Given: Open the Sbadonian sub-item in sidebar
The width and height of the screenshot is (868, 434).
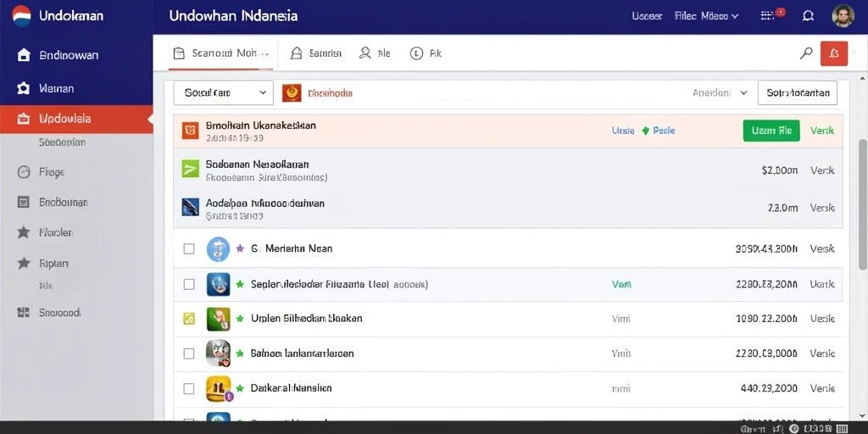Looking at the screenshot, I should click(62, 142).
